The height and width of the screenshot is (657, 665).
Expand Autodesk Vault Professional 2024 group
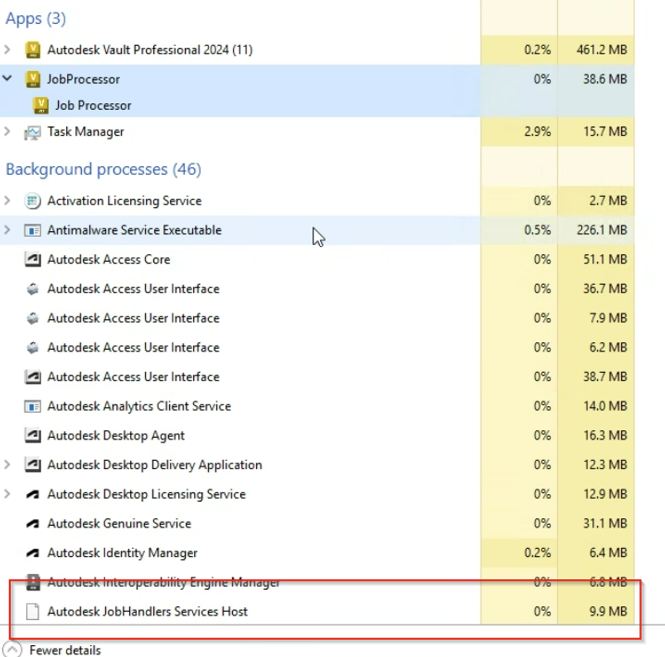pyautogui.click(x=7, y=50)
